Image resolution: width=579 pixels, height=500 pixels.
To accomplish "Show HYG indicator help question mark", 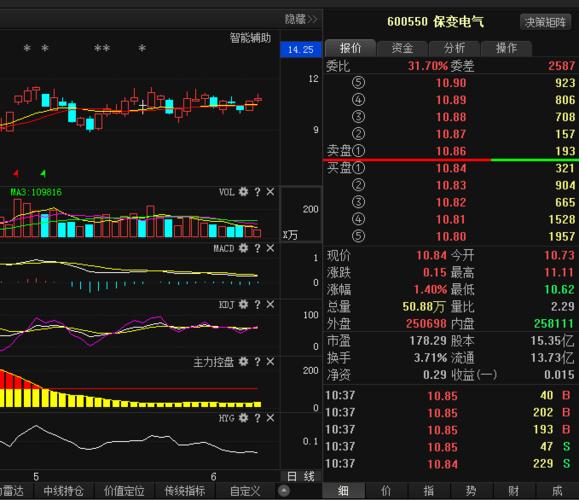I will tap(257, 418).
